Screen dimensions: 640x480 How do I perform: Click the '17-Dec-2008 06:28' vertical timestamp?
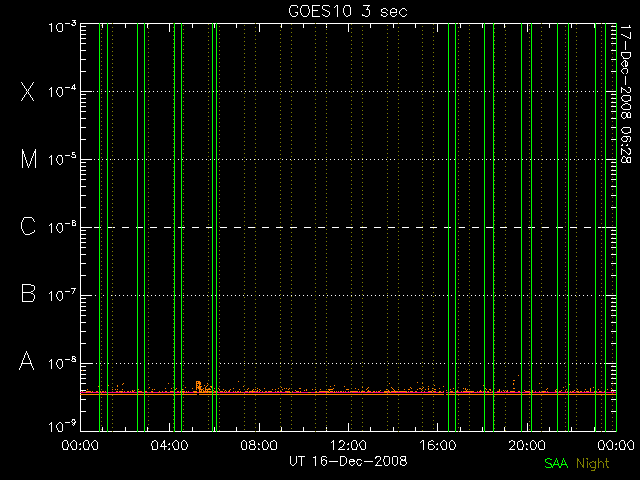625,94
